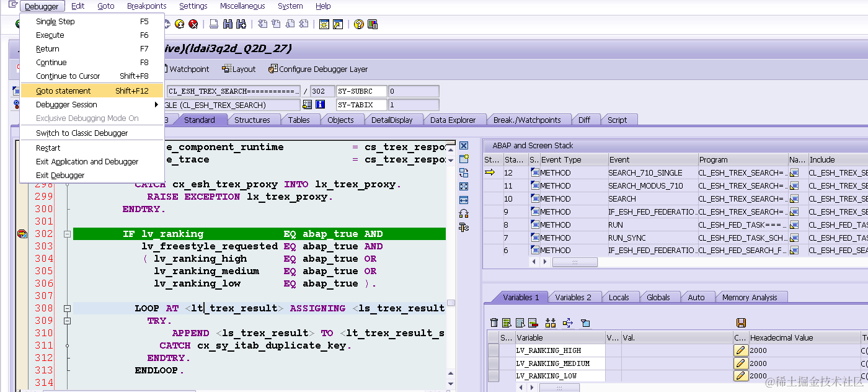Click the yellow sort blocks icon in Variables toolbar
Image resolution: width=868 pixels, height=392 pixels.
click(x=550, y=323)
